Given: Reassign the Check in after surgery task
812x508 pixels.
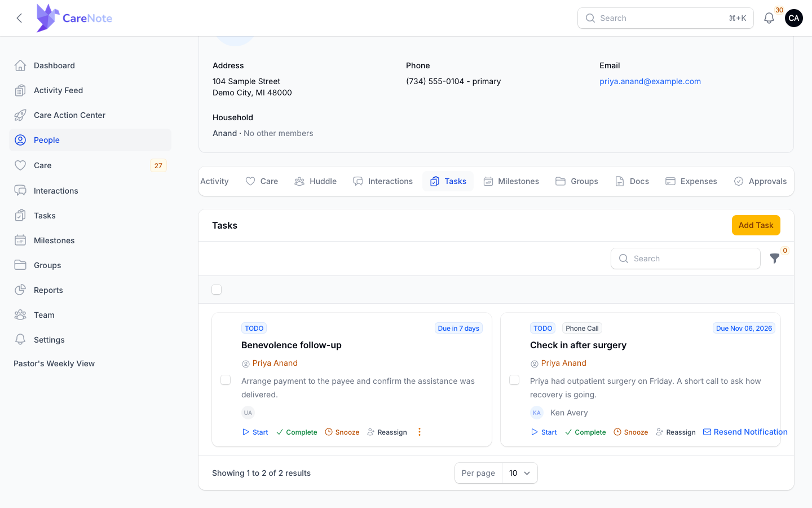Looking at the screenshot, I should click(676, 432).
